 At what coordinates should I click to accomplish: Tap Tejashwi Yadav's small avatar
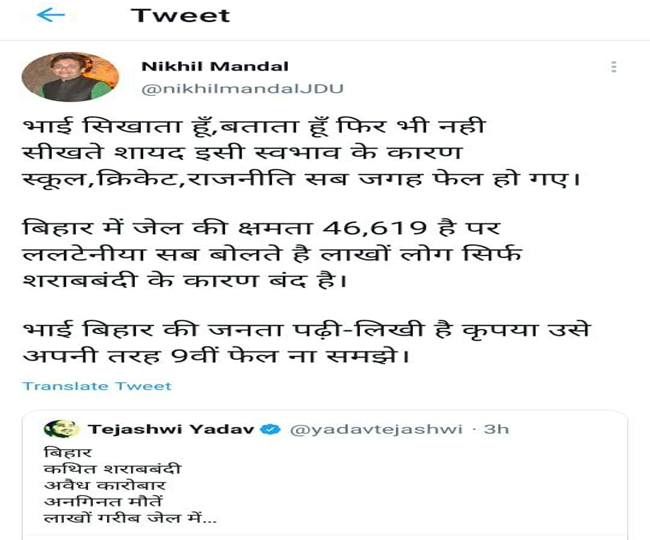point(61,429)
